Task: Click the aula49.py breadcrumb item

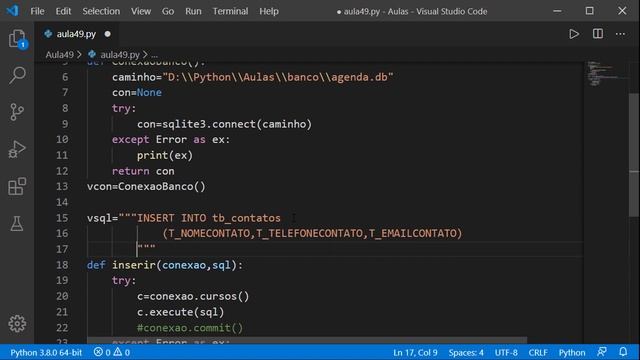Action: coord(120,54)
